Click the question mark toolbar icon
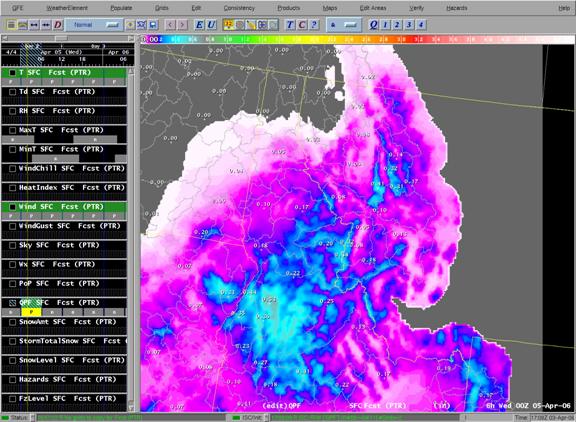 click(314, 25)
